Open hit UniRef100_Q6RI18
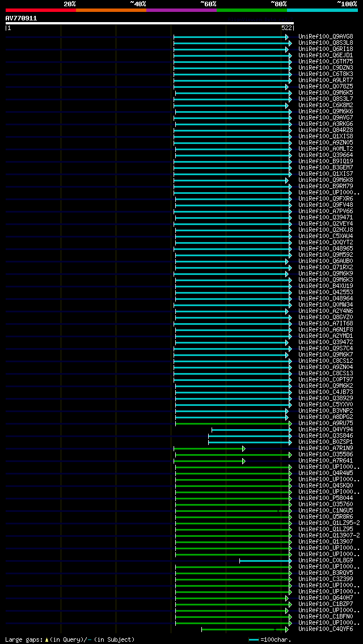Viewport: 363px width, 644px height. [x=326, y=49]
